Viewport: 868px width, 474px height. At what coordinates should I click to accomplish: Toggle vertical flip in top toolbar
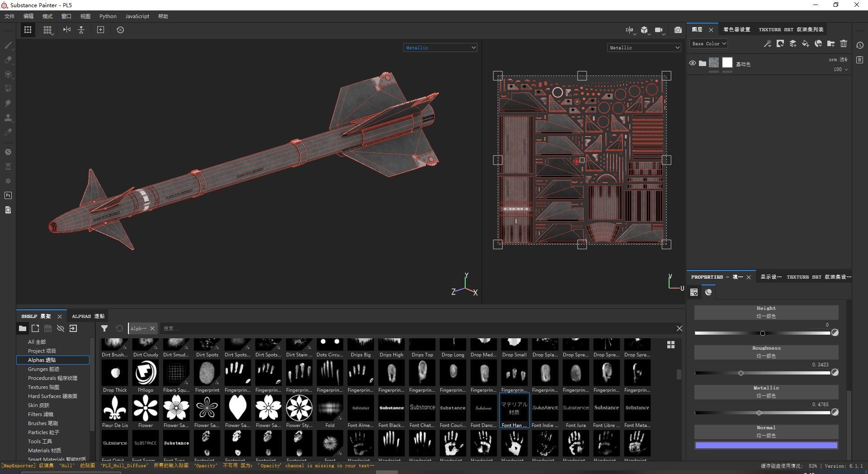coord(81,30)
